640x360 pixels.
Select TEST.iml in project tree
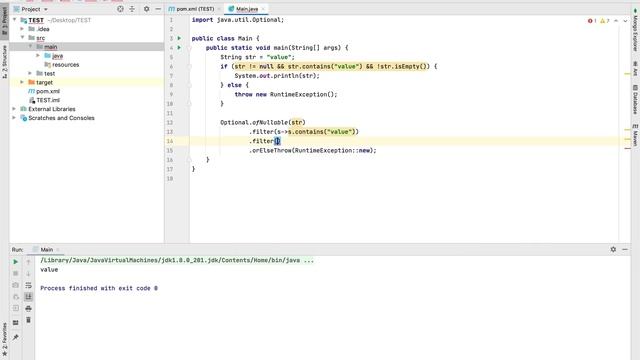click(48, 100)
